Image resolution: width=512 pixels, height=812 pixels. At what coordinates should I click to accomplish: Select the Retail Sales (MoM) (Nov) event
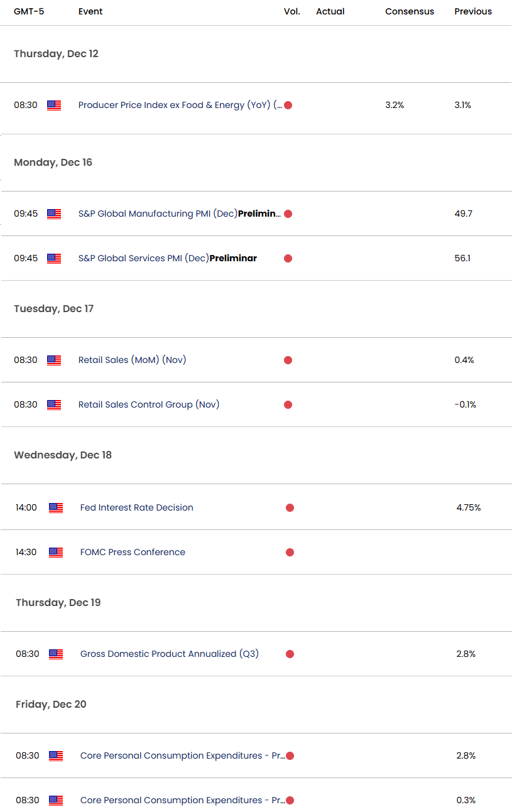(x=132, y=360)
